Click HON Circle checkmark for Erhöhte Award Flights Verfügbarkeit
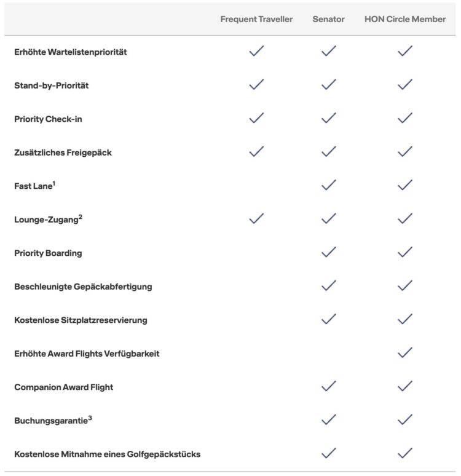The image size is (461, 476). tap(405, 352)
